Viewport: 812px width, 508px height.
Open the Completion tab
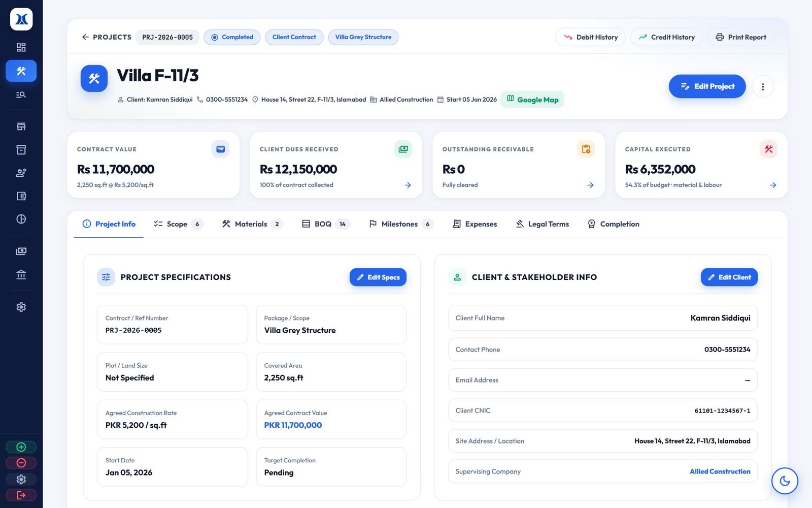pyautogui.click(x=613, y=224)
